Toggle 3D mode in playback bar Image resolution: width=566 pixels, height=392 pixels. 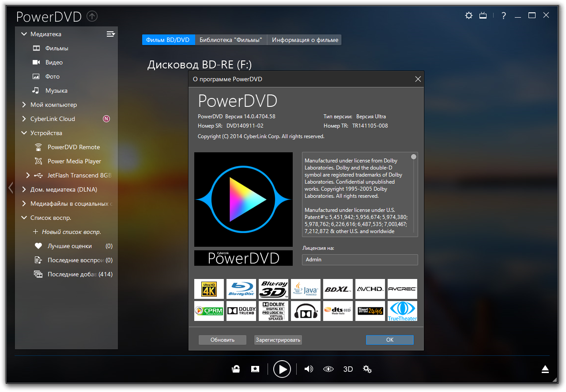click(x=348, y=369)
